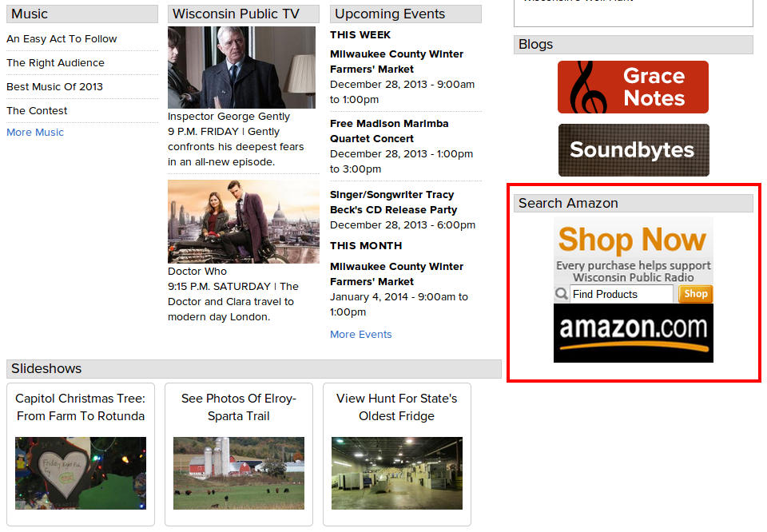The height and width of the screenshot is (532, 767).
Task: Click the Capitol Christmas Tree slideshow image
Action: (x=81, y=474)
